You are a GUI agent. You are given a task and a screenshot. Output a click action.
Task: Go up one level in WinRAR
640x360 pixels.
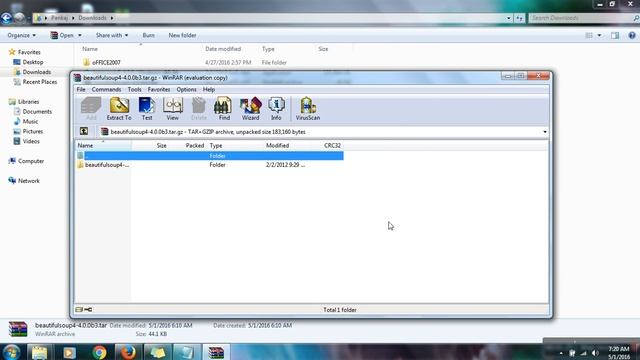pyautogui.click(x=84, y=131)
